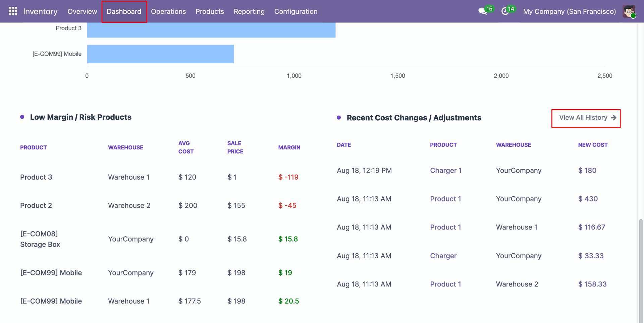This screenshot has width=644, height=323.
Task: Open Product 1 link with new cost $ 116.67
Action: coord(445,227)
